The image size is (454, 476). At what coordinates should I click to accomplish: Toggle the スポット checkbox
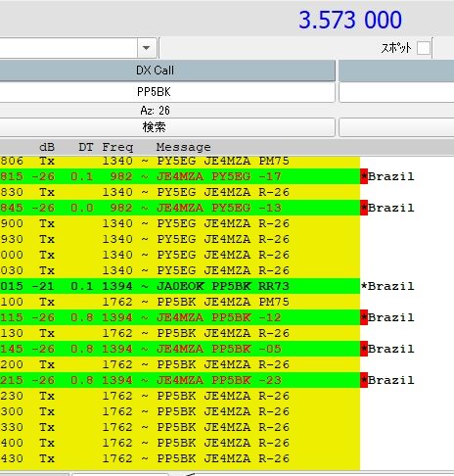coord(424,48)
